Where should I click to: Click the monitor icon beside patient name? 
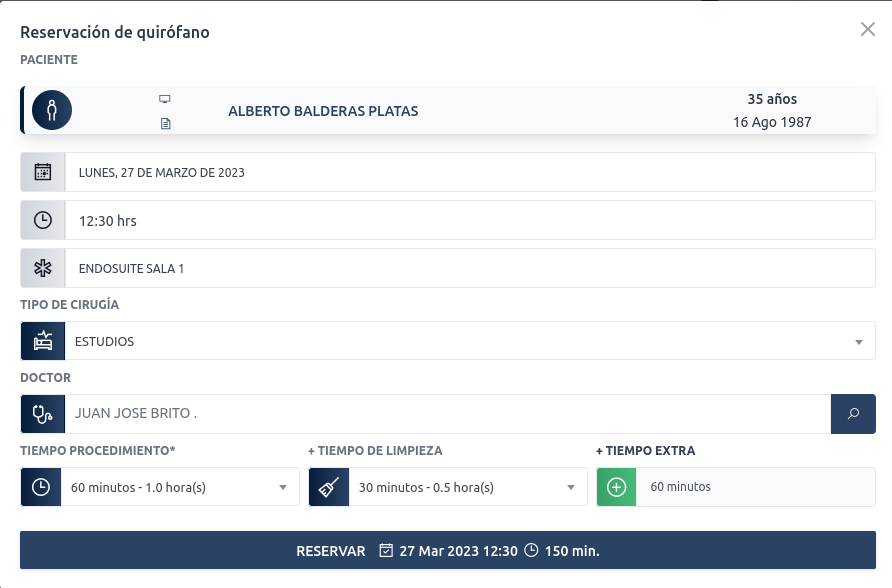pos(165,99)
